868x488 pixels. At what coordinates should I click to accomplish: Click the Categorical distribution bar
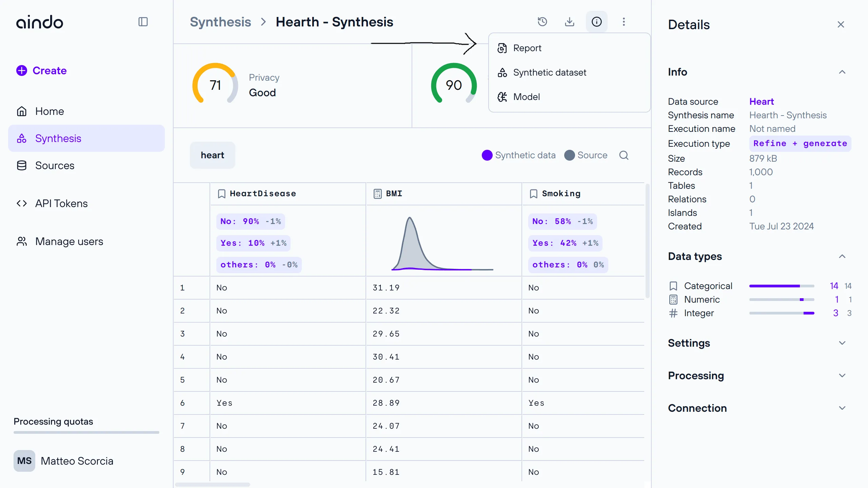[782, 286]
